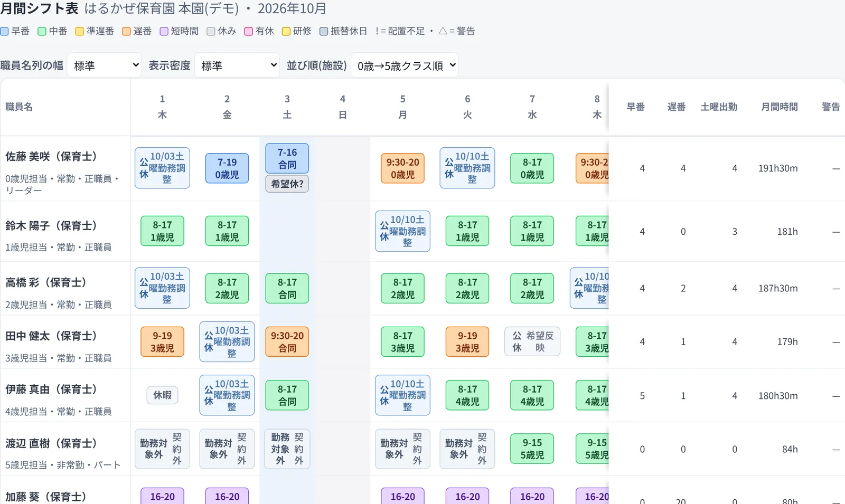This screenshot has width=845, height=504.
Task: Open 田中 健太's 公休 希望反映 cell
Action: (532, 341)
